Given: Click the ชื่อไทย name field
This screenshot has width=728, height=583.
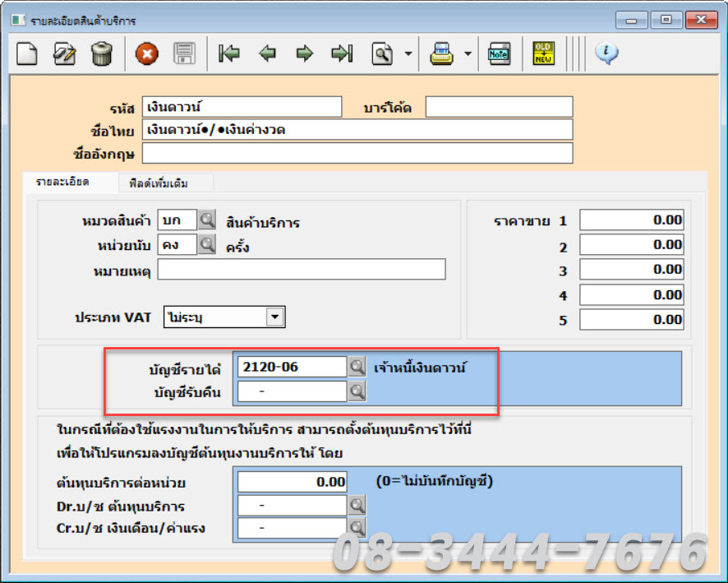Looking at the screenshot, I should click(357, 130).
